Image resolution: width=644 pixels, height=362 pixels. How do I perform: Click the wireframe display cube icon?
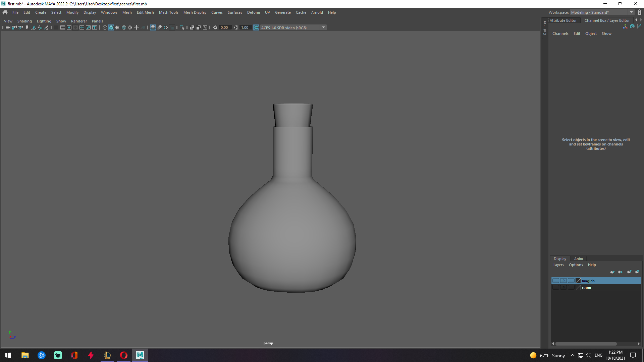tap(105, 27)
